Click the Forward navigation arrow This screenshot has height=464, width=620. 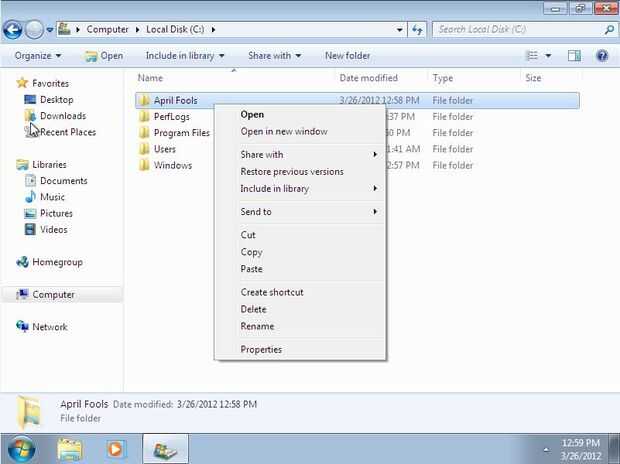click(34, 30)
